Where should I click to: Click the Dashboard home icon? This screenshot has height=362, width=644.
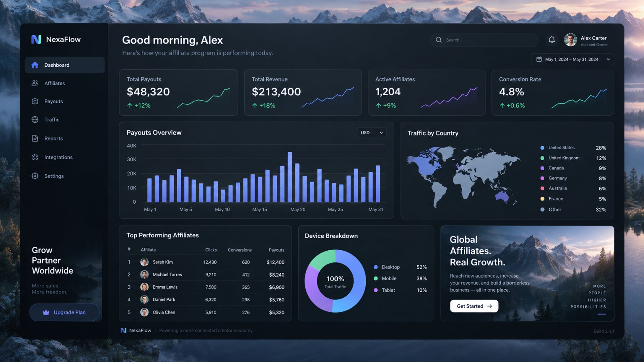click(x=35, y=65)
